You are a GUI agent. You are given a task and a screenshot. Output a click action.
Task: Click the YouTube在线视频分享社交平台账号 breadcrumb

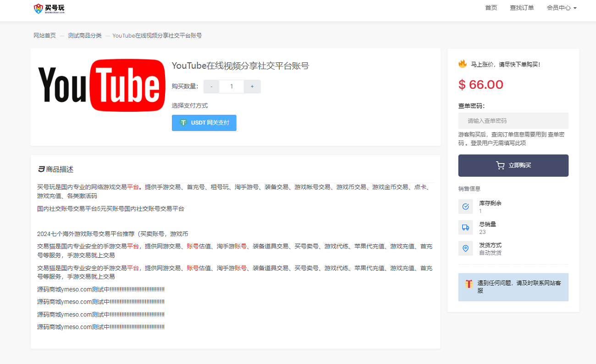pos(157,35)
